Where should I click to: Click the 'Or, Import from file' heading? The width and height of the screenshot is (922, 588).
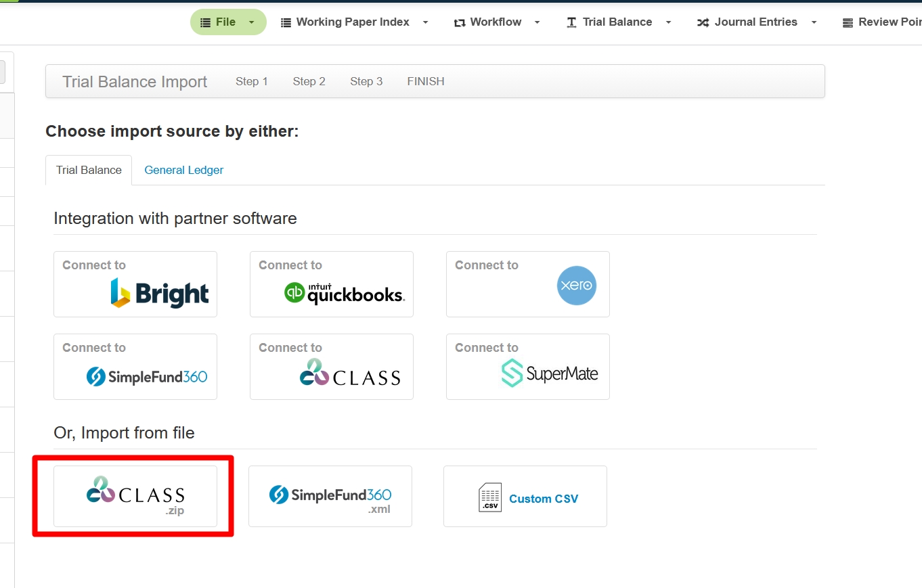click(124, 432)
